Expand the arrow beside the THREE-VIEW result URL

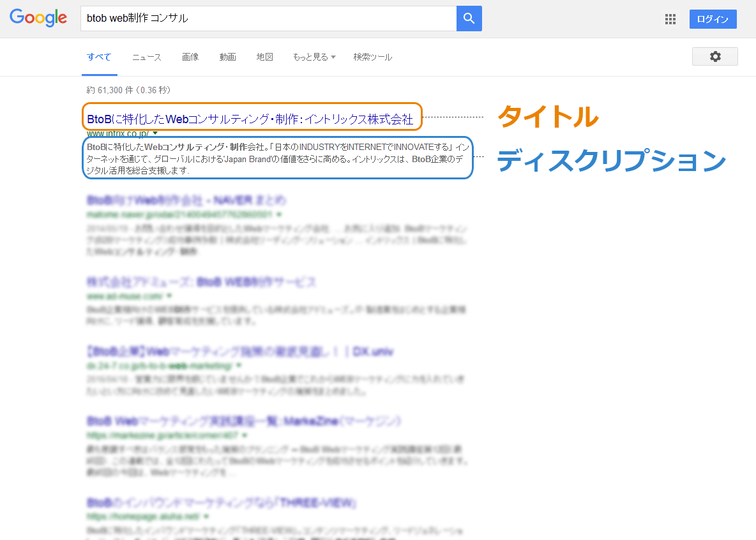[x=206, y=516]
